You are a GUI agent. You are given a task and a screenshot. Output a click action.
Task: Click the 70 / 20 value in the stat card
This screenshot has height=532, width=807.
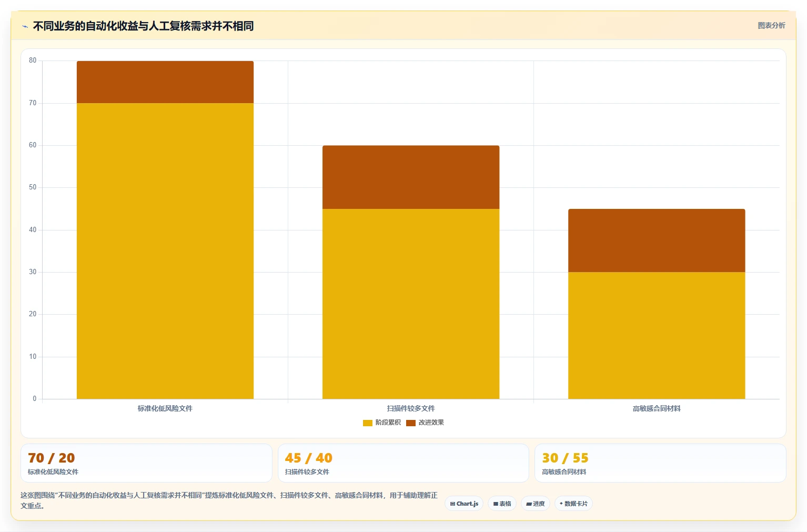[52, 458]
